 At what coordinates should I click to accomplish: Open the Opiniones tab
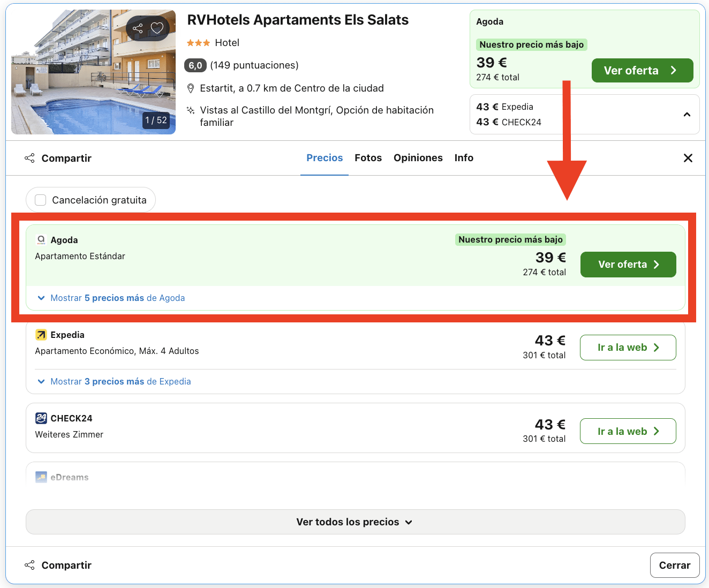pos(418,158)
